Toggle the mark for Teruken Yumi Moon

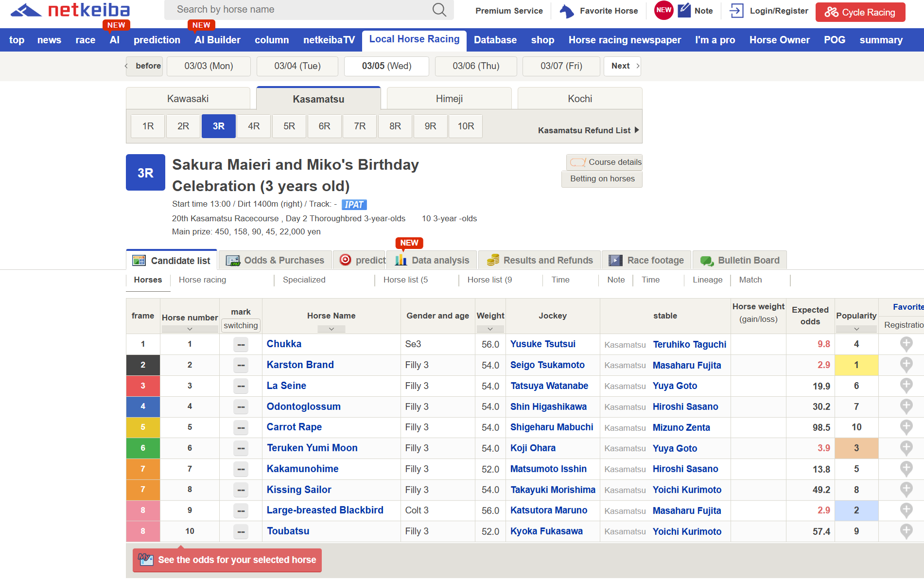click(x=241, y=448)
